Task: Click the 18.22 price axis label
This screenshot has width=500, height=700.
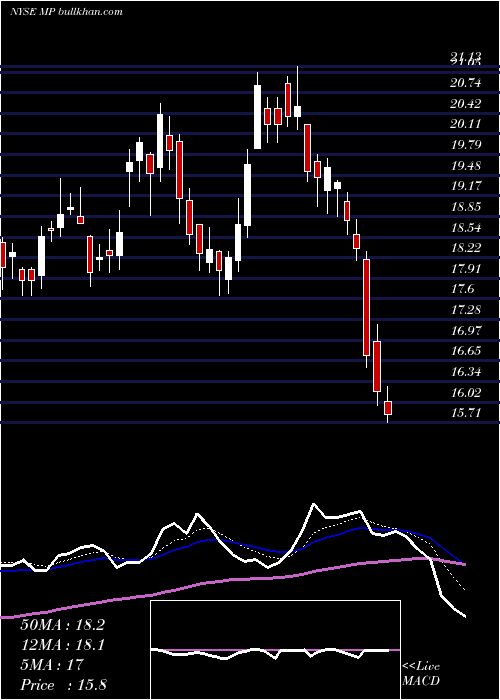Action: (466, 248)
